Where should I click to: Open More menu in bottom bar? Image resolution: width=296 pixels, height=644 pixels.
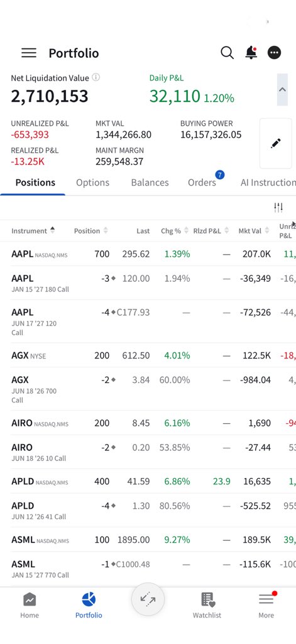point(266,605)
